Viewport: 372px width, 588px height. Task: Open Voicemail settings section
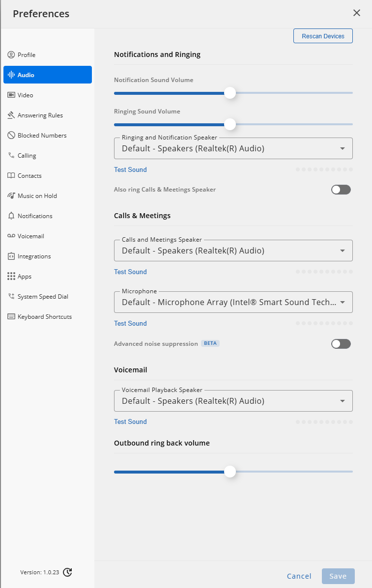[x=48, y=236]
